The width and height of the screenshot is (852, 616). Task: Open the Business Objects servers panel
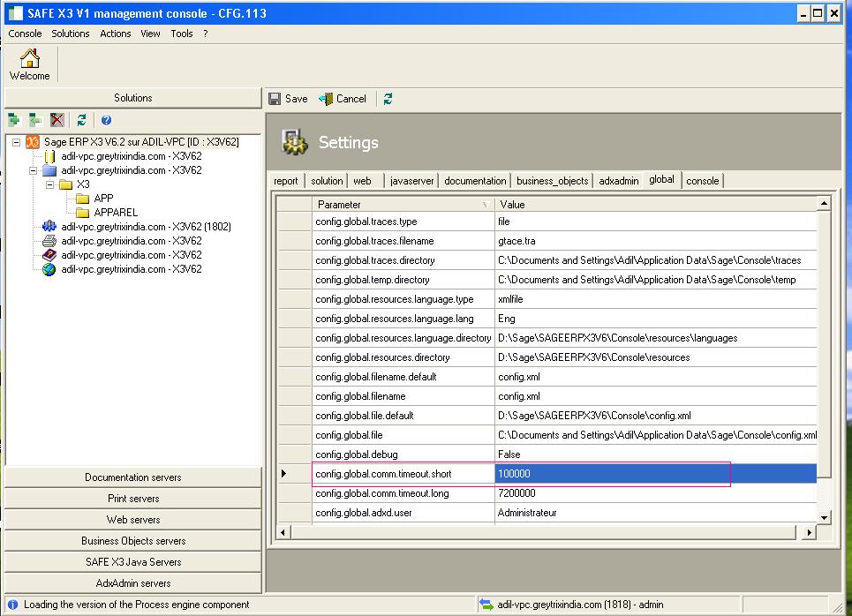(133, 541)
